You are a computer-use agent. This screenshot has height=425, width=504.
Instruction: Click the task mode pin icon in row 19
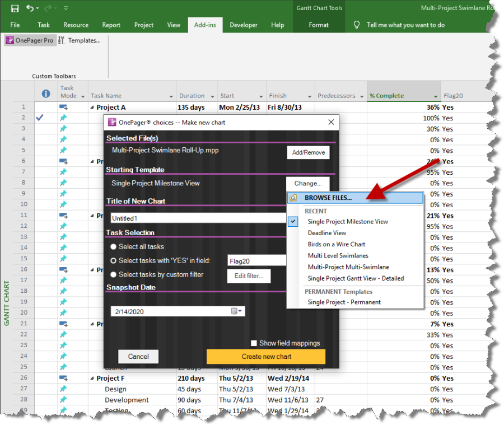(63, 302)
